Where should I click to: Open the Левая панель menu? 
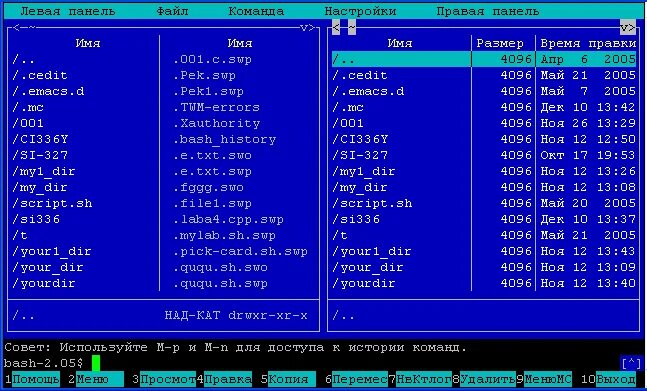[x=68, y=12]
